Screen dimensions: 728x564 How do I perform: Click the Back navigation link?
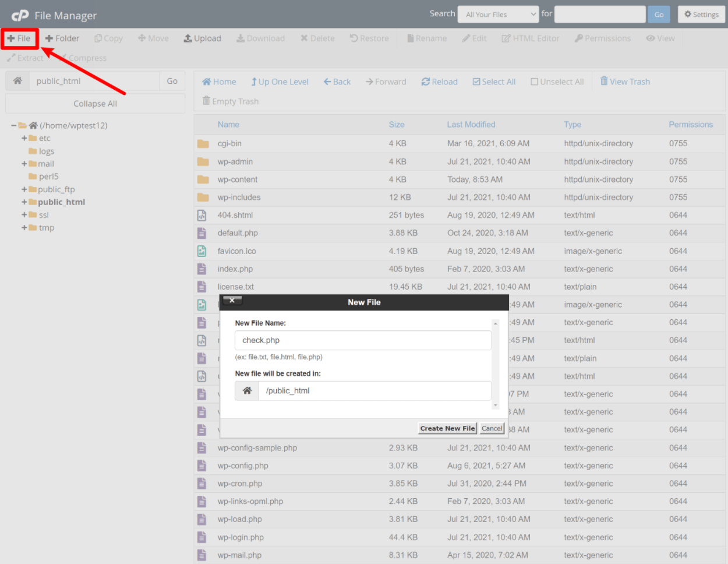tap(337, 82)
